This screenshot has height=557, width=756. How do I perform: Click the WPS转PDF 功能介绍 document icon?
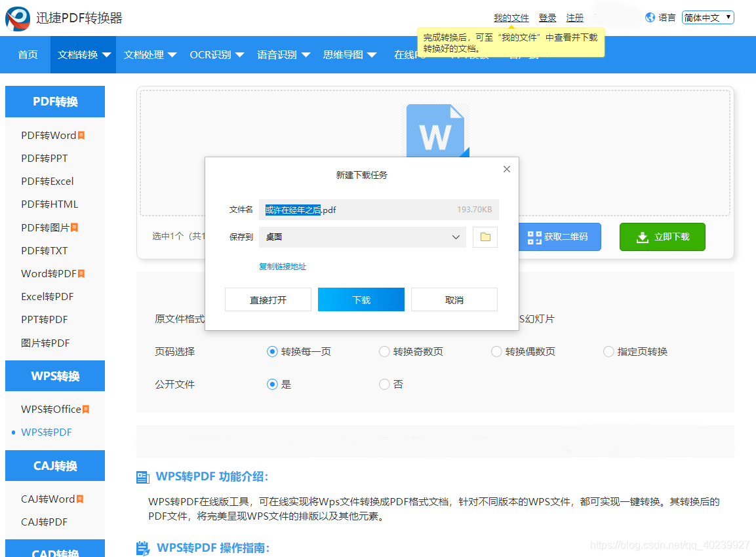(x=143, y=477)
